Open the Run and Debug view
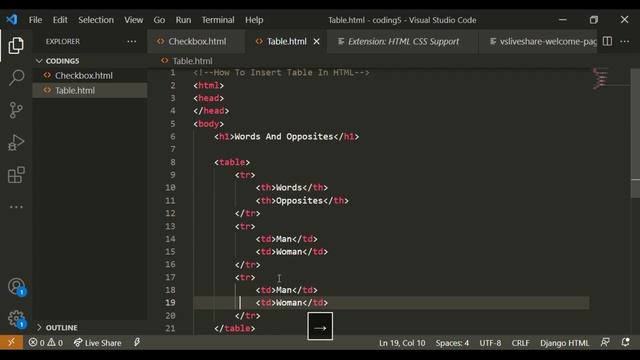 [16, 142]
